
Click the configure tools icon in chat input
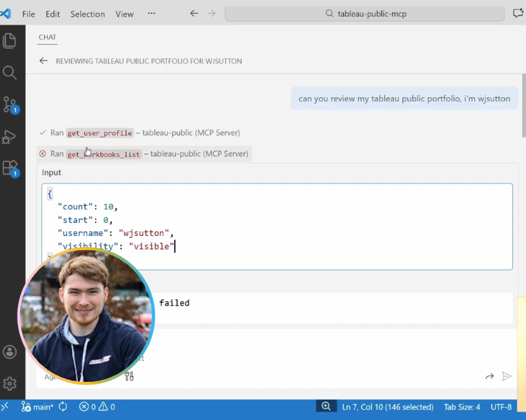pos(129,377)
